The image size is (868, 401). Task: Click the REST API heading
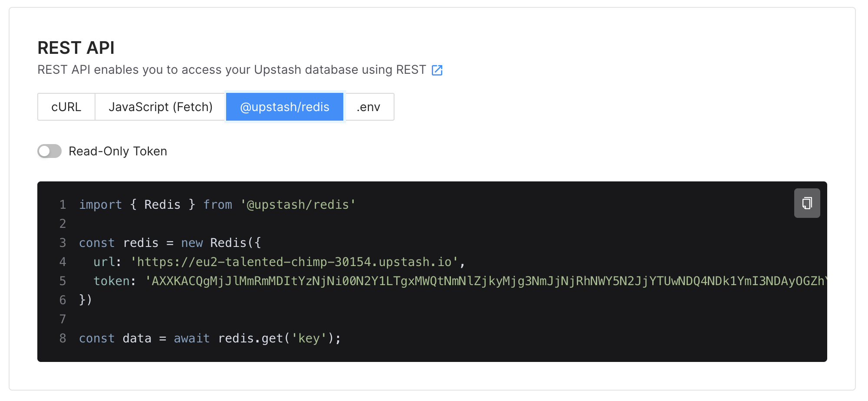tap(76, 48)
